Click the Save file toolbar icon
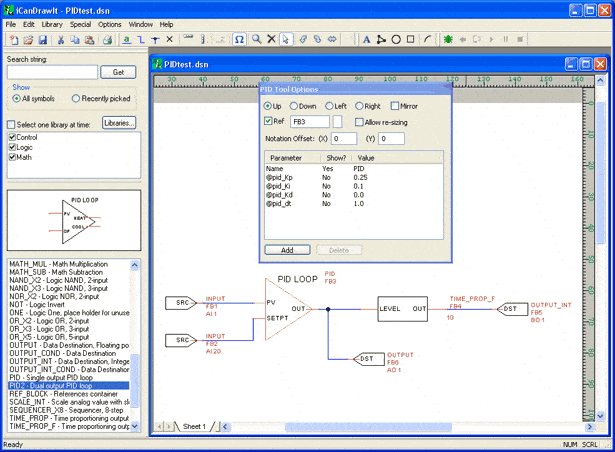Viewport: 615px width, 452px height. click(x=42, y=39)
